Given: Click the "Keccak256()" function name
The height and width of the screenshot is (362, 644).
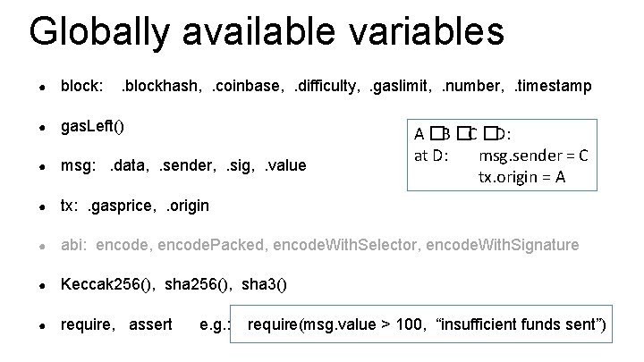Looking at the screenshot, I should coord(97,285).
